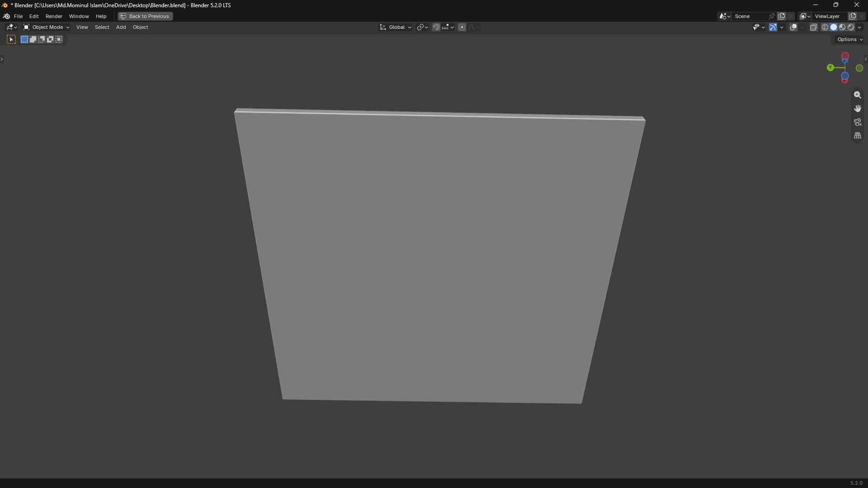Click the green Y axis on navigation gizmo
Screen dimensions: 868x488
(830, 68)
